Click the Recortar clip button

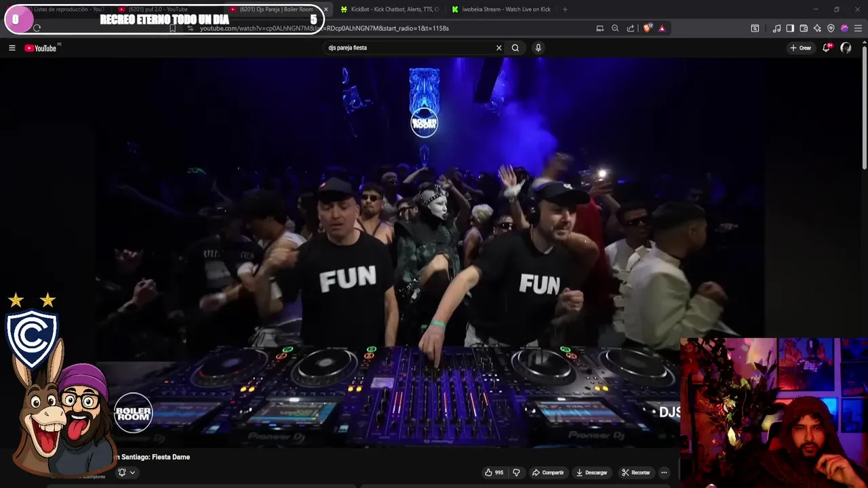pos(636,472)
